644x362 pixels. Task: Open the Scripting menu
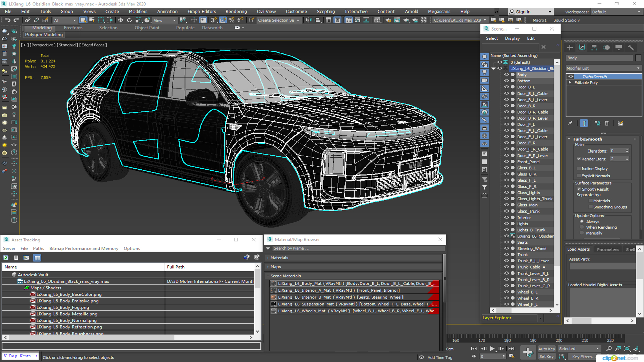(x=326, y=11)
